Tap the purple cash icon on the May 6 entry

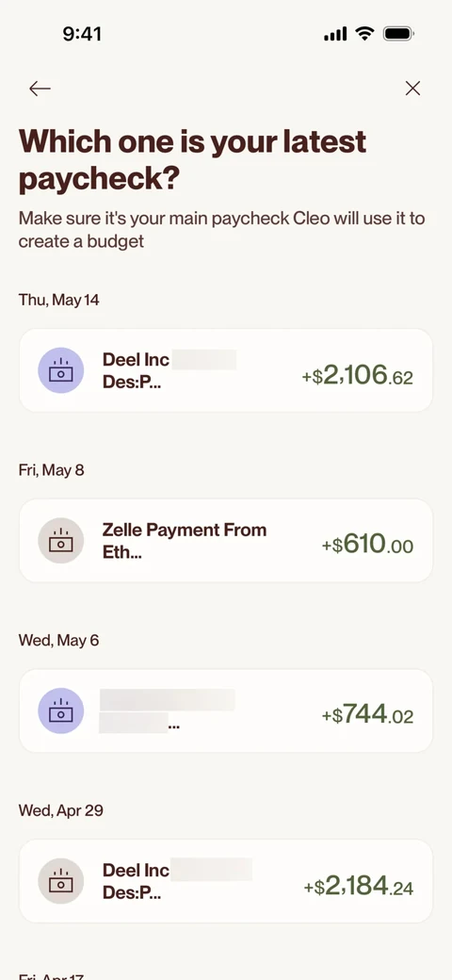coord(60,710)
